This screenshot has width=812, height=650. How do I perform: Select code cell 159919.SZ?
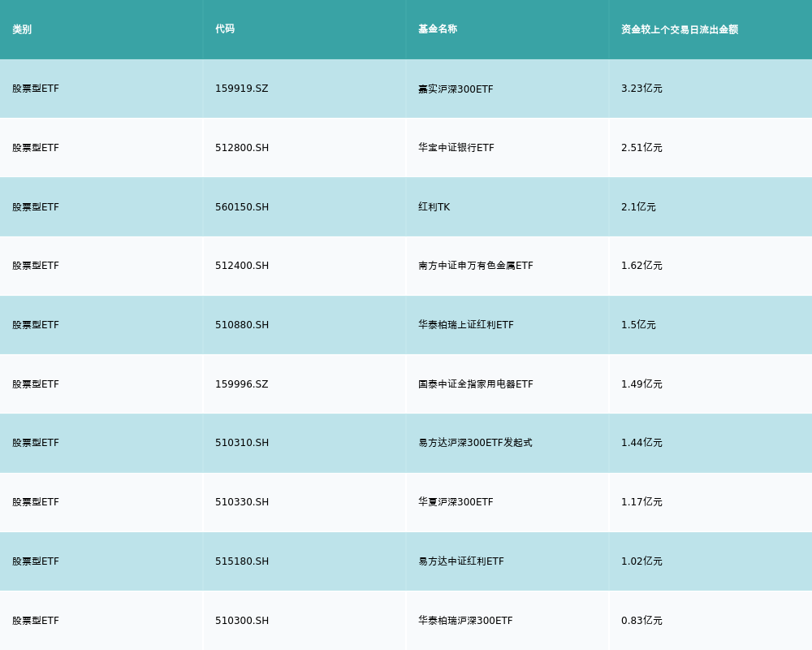point(242,89)
